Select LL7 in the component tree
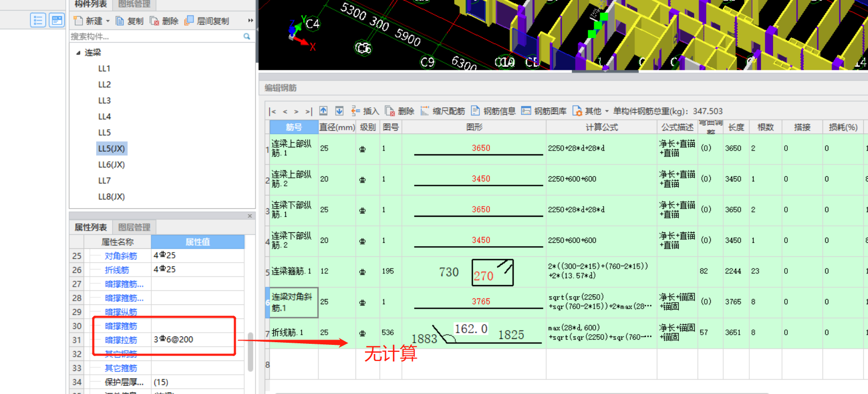 click(104, 180)
